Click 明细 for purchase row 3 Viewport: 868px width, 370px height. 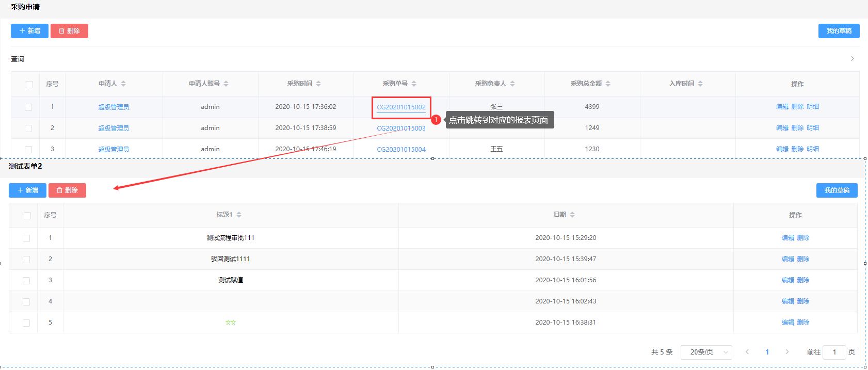pos(813,149)
